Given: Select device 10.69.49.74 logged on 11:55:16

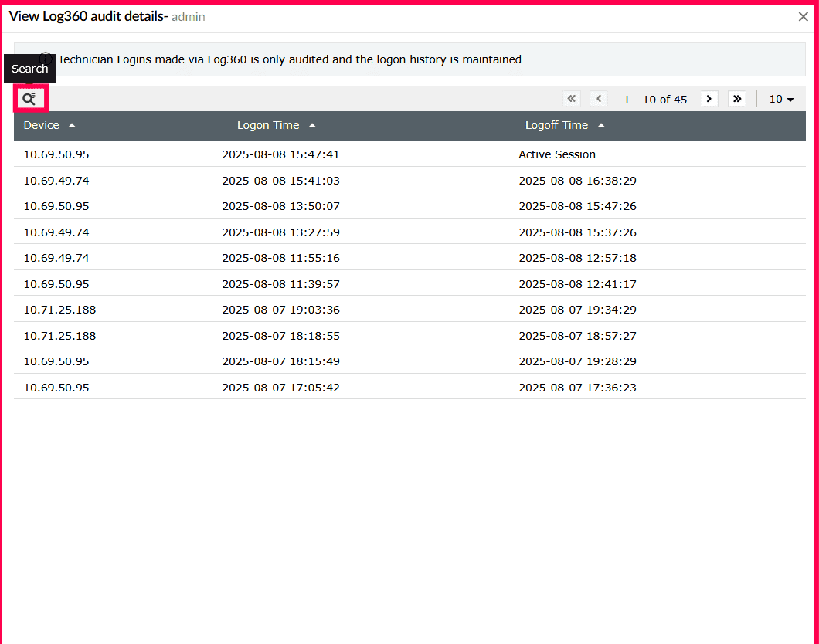Looking at the screenshot, I should [56, 258].
